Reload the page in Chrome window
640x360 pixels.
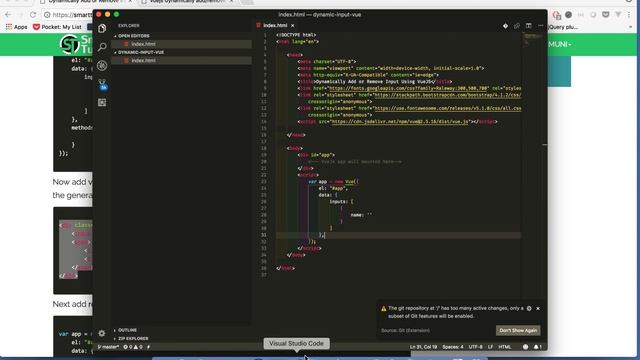coord(33,15)
